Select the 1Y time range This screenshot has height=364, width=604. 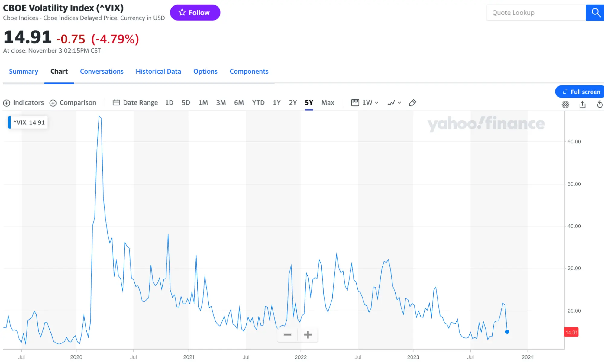276,103
